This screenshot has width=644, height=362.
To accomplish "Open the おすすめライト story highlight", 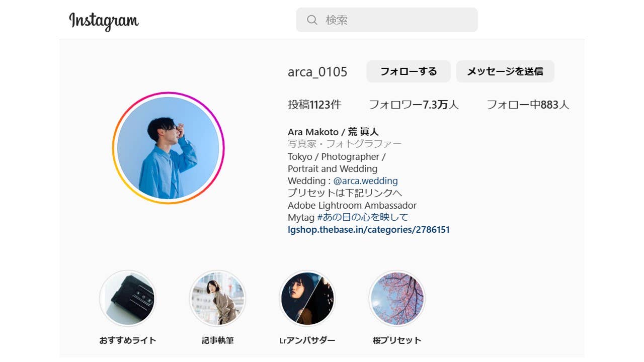I will click(x=128, y=299).
